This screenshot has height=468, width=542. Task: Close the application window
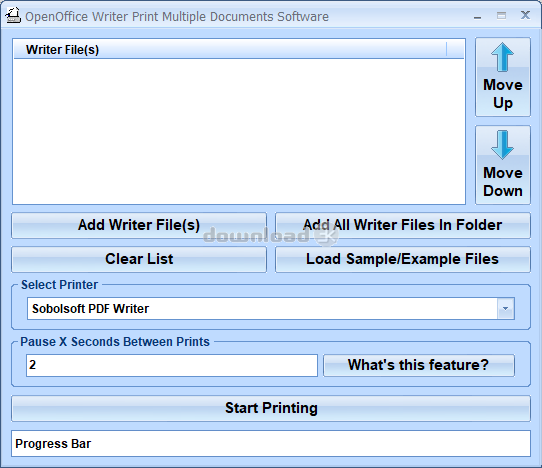tap(525, 15)
